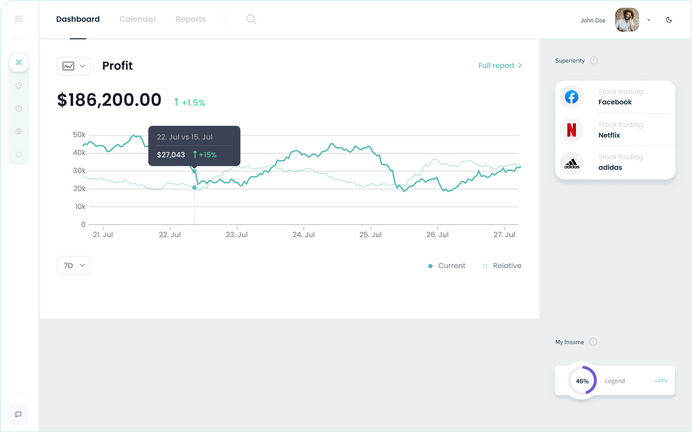
Task: Click the 27. Jul axis label
Action: (504, 235)
